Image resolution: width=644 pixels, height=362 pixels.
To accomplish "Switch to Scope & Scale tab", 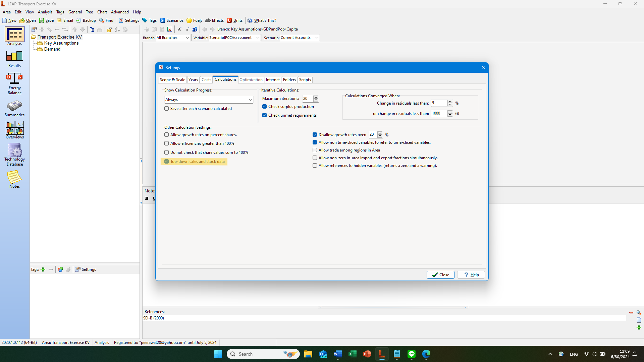I will (172, 80).
